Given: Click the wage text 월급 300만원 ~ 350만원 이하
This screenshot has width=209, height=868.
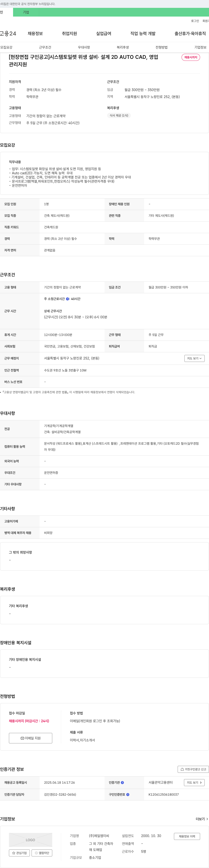Looking at the screenshot, I should pos(168,287).
